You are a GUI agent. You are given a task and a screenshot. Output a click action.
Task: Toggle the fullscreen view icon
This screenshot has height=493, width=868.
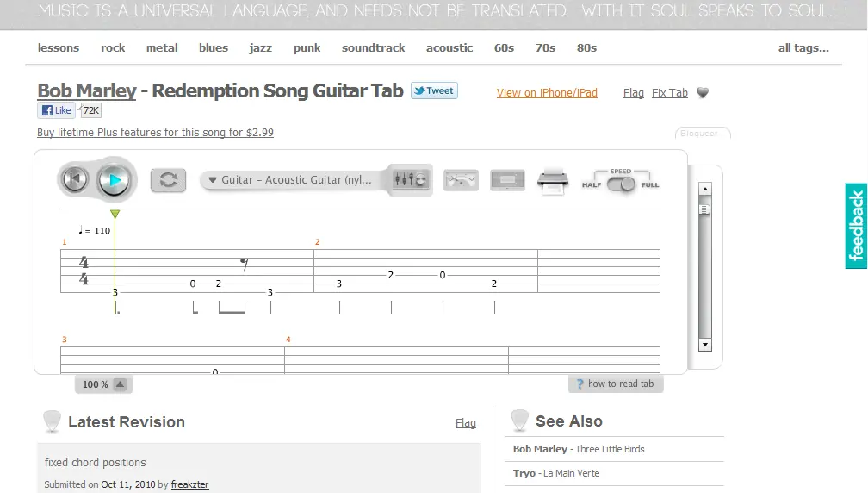pyautogui.click(x=507, y=180)
